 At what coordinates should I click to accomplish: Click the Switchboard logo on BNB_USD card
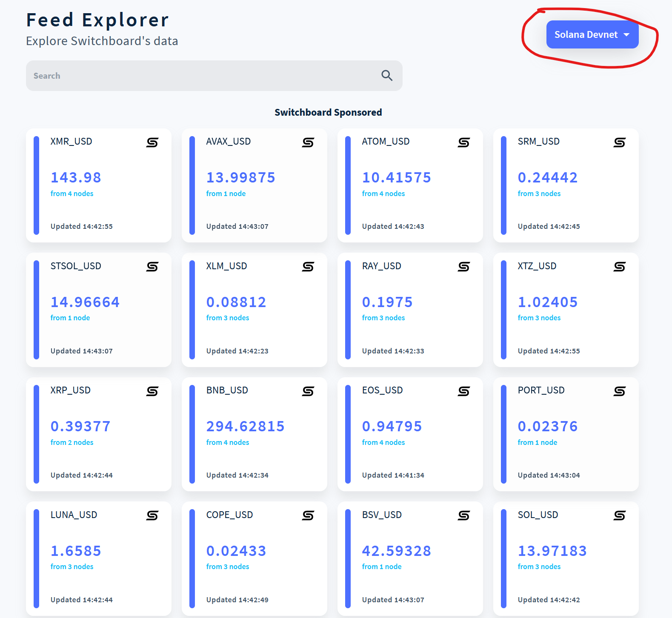(308, 391)
